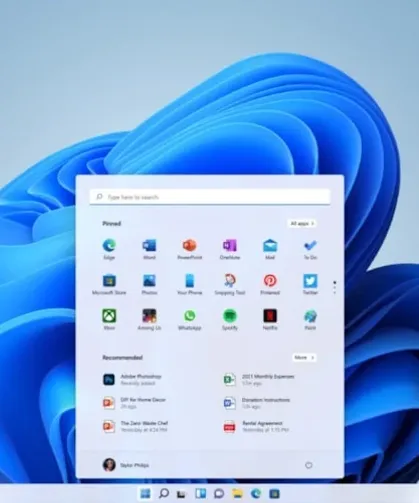Open the Donation Instructions document
The image size is (419, 503).
pyautogui.click(x=257, y=403)
